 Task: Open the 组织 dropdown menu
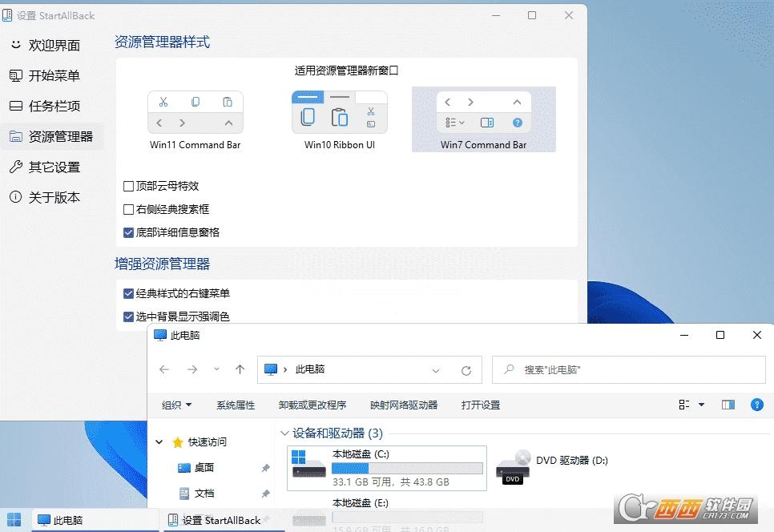[x=177, y=405]
